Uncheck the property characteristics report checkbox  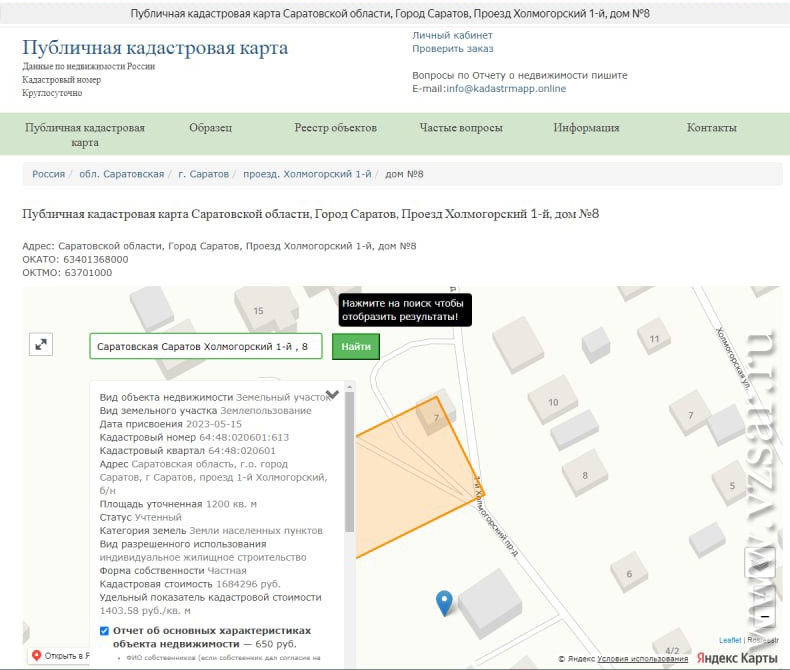(x=105, y=631)
